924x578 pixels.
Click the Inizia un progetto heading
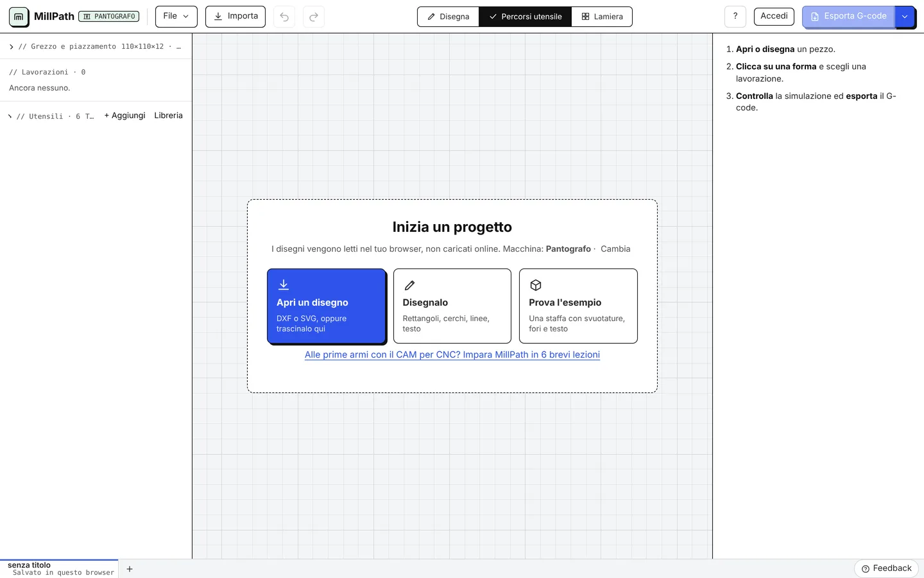coord(452,227)
